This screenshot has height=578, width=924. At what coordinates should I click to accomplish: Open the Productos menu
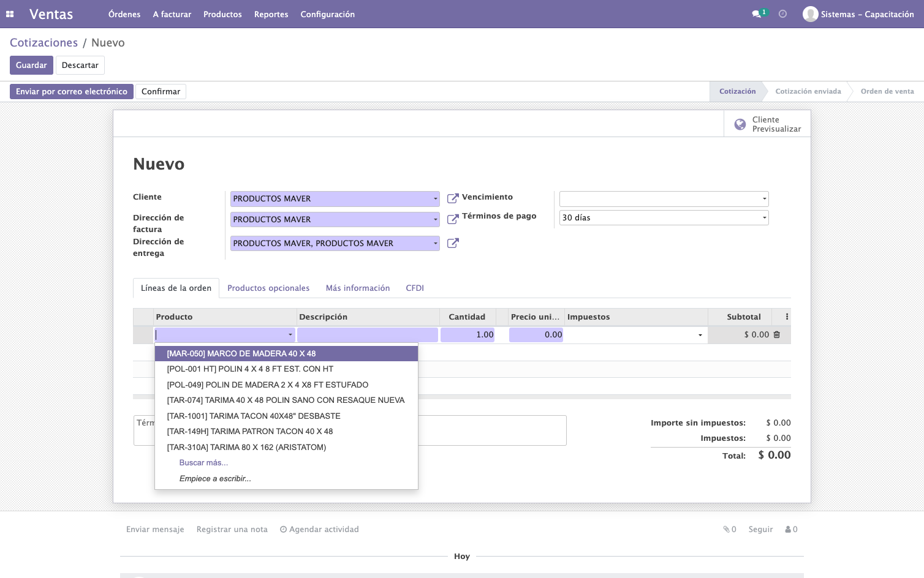click(x=222, y=14)
